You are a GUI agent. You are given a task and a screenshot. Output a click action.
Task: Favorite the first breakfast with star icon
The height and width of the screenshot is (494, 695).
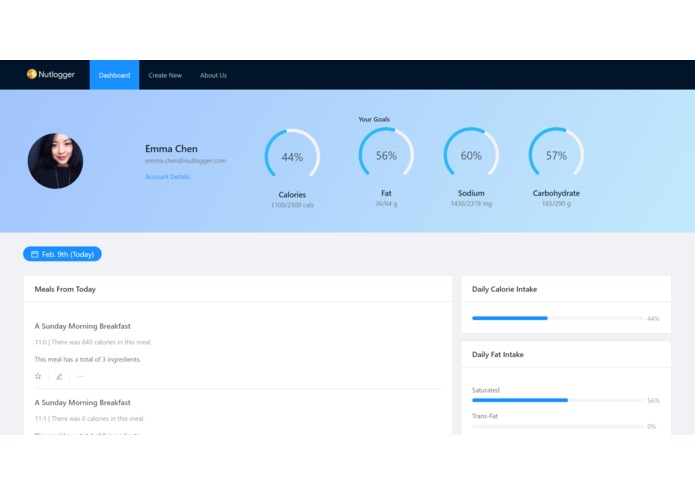pyautogui.click(x=38, y=376)
